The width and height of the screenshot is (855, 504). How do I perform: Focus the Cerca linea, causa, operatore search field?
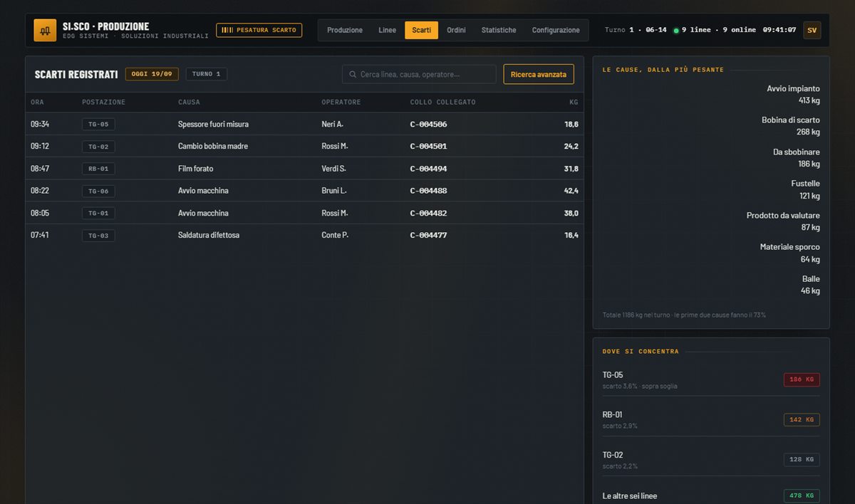click(419, 74)
